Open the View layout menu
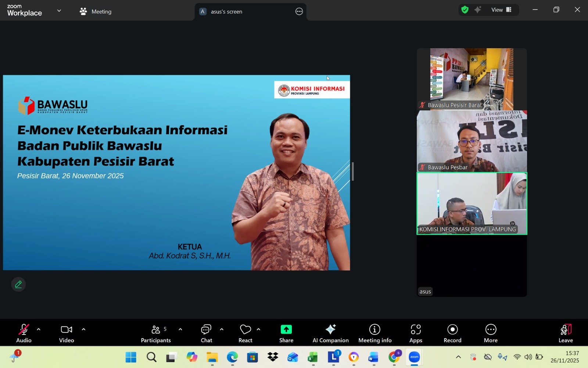This screenshot has height=368, width=588. [501, 10]
